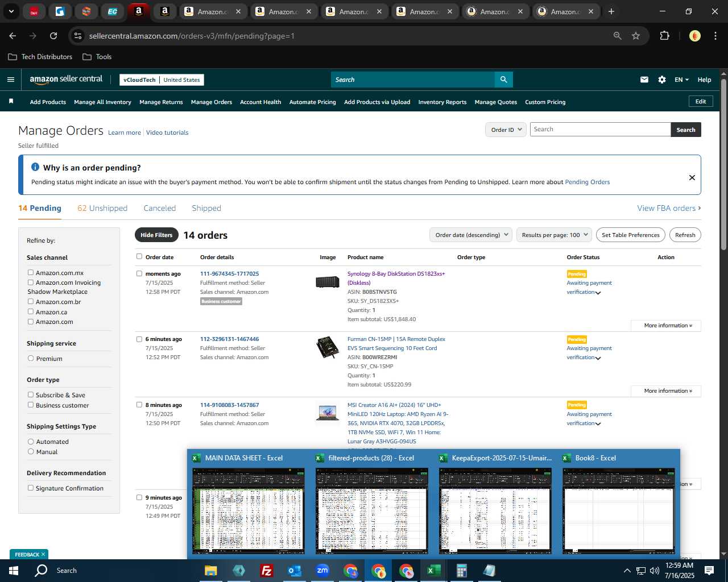
Task: Click the browser page vertical scrollbar
Action: (x=723, y=165)
